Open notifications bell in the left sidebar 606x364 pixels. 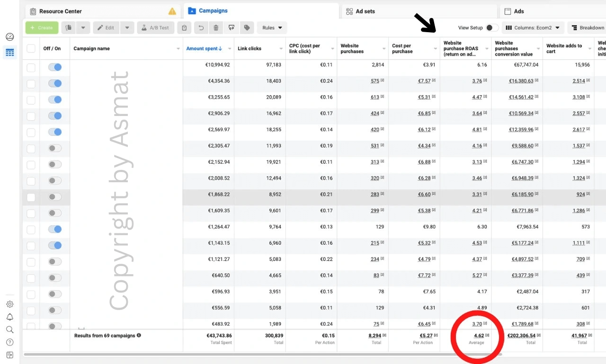point(9,317)
